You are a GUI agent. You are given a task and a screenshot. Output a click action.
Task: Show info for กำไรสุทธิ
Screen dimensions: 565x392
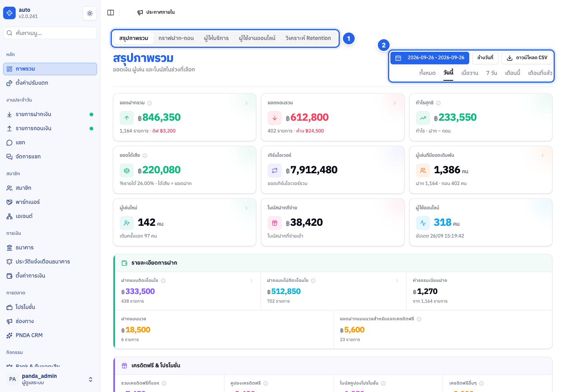438,103
